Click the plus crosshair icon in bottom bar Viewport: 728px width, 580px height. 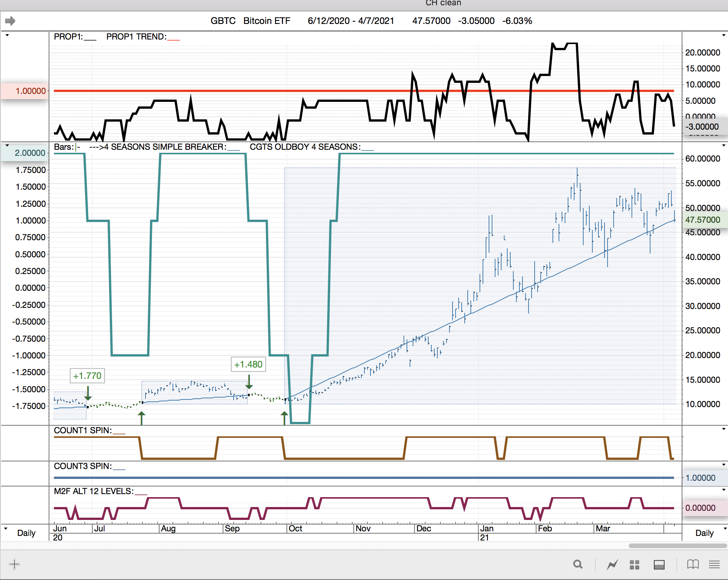coord(14,564)
